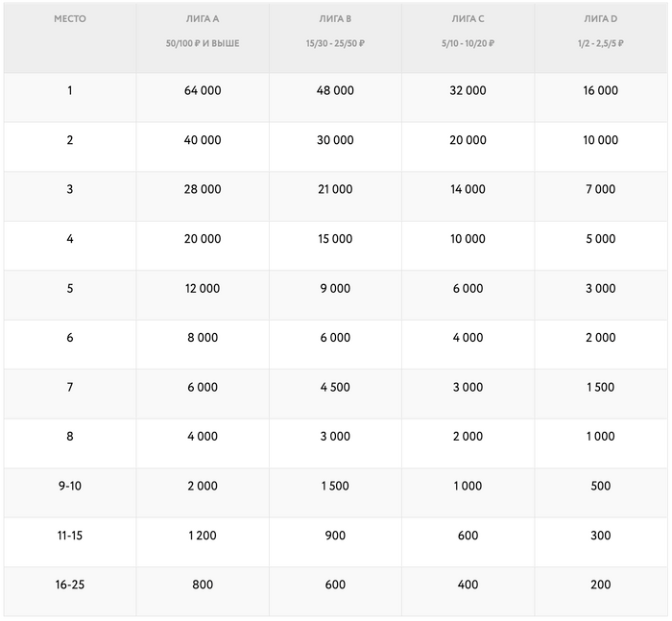Click the 1 200 prize cell
Image resolution: width=672 pixels, height=621 pixels.
[x=202, y=536]
